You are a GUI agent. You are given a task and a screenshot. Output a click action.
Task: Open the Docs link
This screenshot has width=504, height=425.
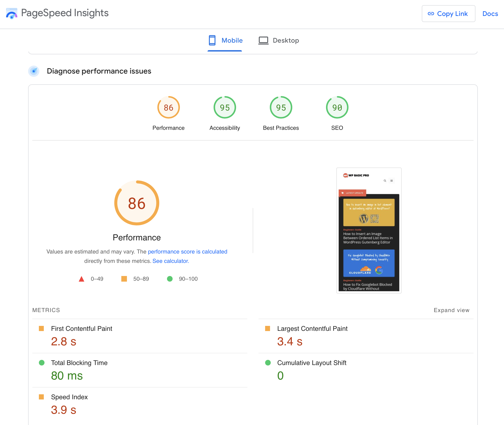490,14
